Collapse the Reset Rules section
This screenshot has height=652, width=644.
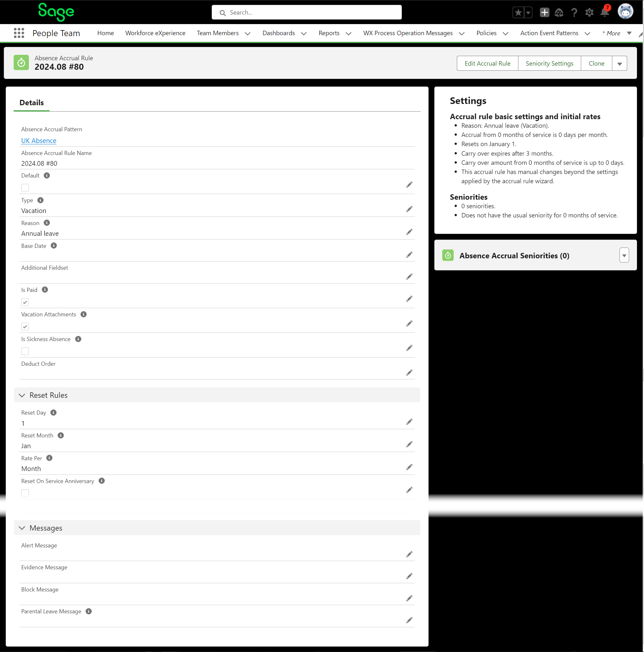22,395
